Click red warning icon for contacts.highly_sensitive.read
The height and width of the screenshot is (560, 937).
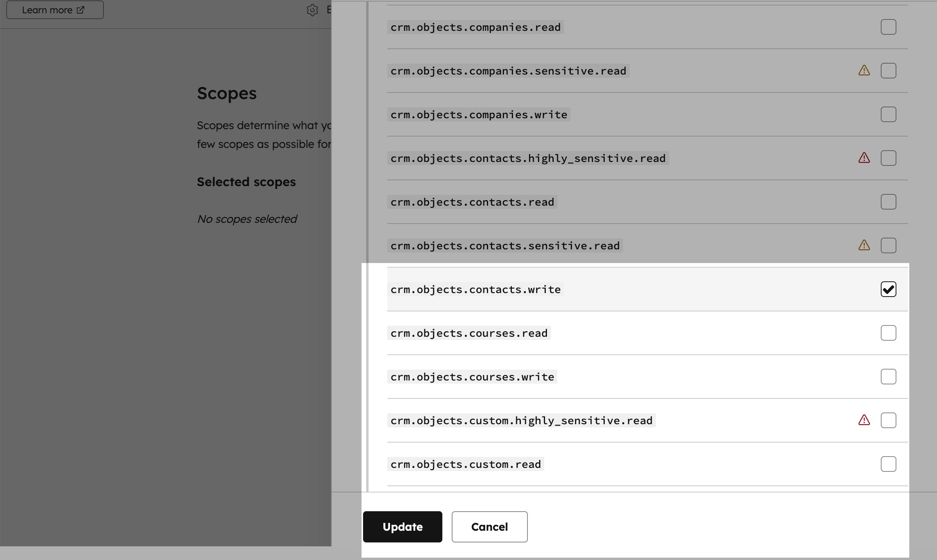point(864,158)
